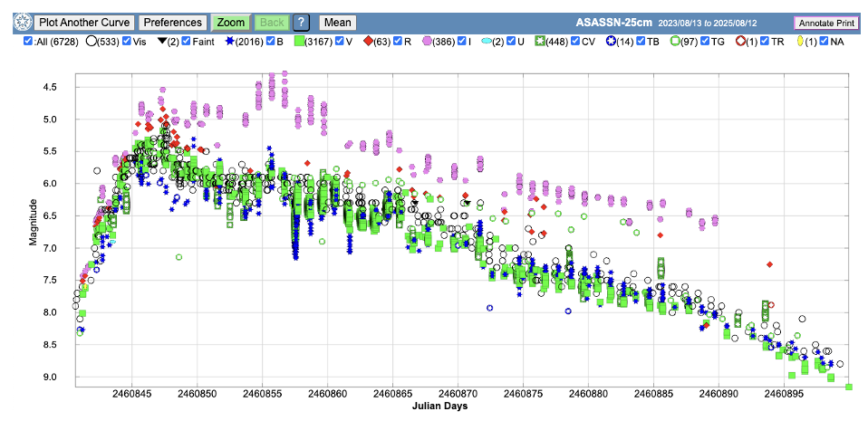
Task: Click the 2460895 x-axis tick label
Action: [x=784, y=394]
